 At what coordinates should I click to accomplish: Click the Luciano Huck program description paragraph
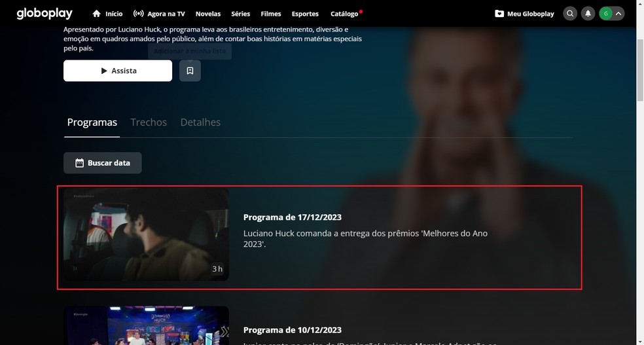click(212, 39)
